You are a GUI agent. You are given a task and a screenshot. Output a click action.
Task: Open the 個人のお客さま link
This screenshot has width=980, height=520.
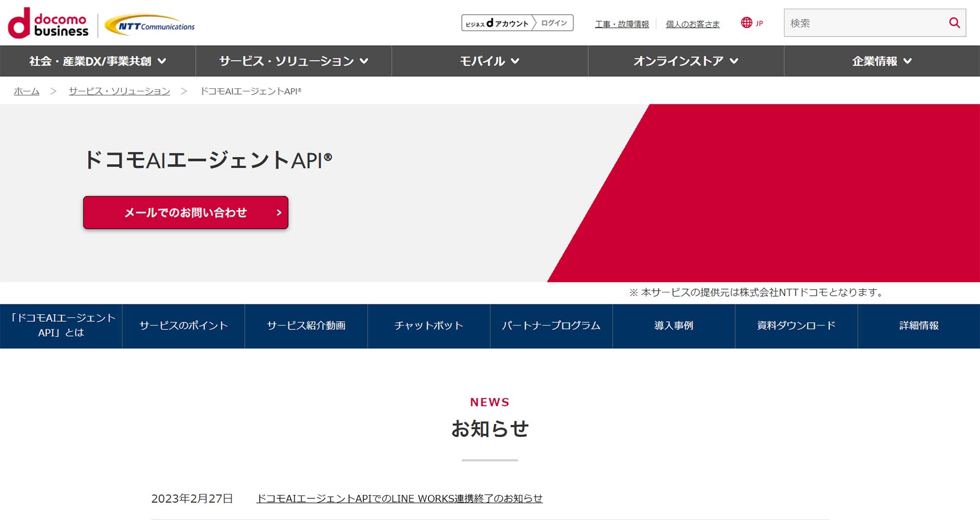tap(693, 24)
